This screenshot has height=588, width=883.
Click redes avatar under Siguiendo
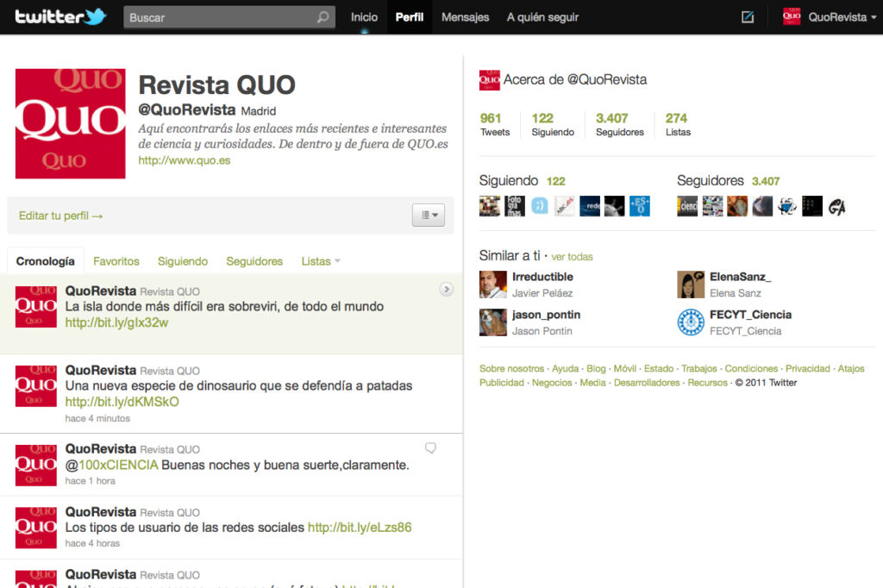pos(590,206)
